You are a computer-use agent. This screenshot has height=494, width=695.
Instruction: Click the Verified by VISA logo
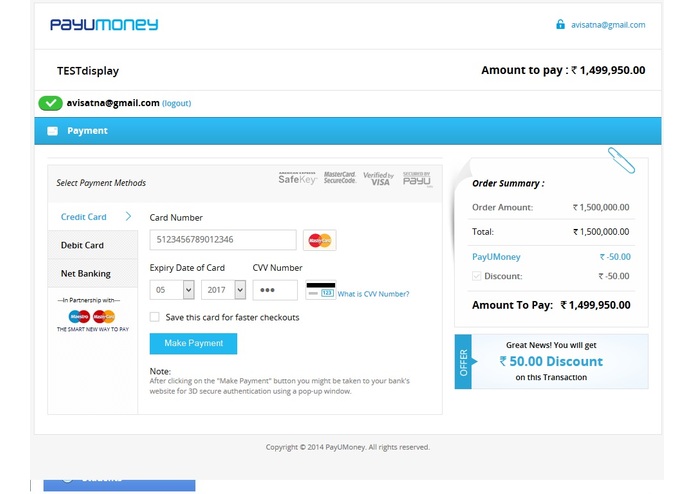click(378, 179)
